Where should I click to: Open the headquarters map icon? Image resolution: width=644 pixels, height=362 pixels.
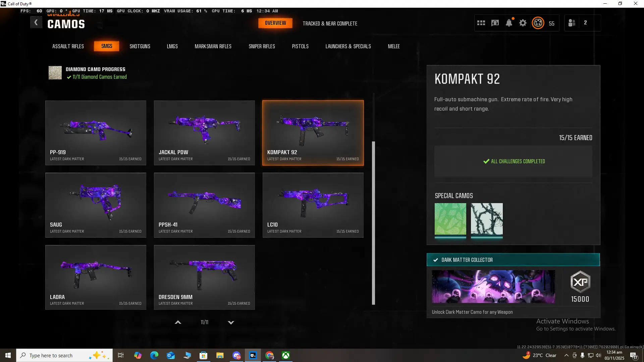point(495,23)
